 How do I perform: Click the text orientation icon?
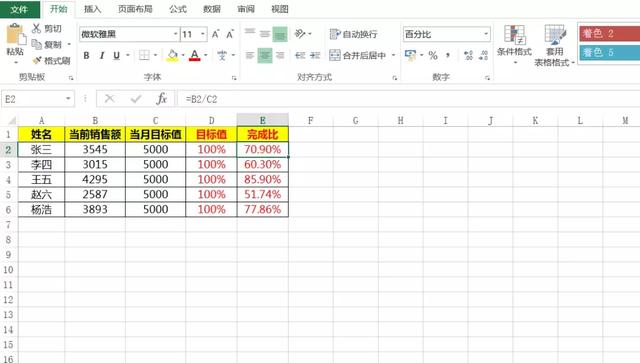(x=300, y=34)
